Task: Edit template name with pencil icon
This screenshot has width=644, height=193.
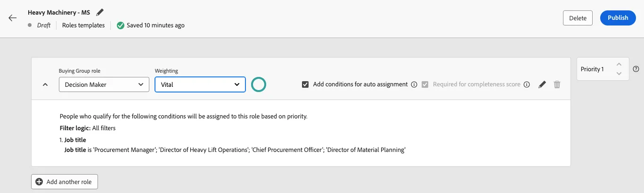Action: [99, 12]
